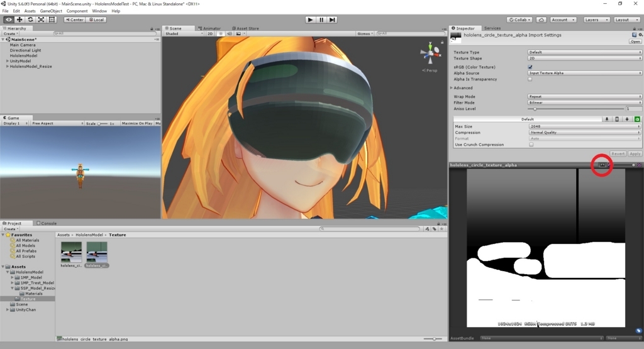
Task: Open Texture Shape dropdown
Action: click(x=584, y=58)
